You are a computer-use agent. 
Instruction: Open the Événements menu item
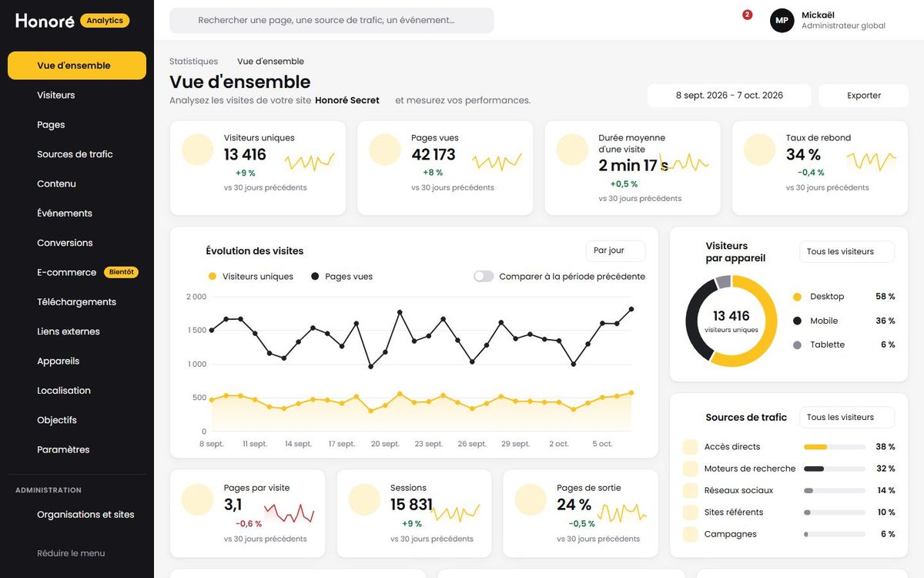tap(77, 213)
